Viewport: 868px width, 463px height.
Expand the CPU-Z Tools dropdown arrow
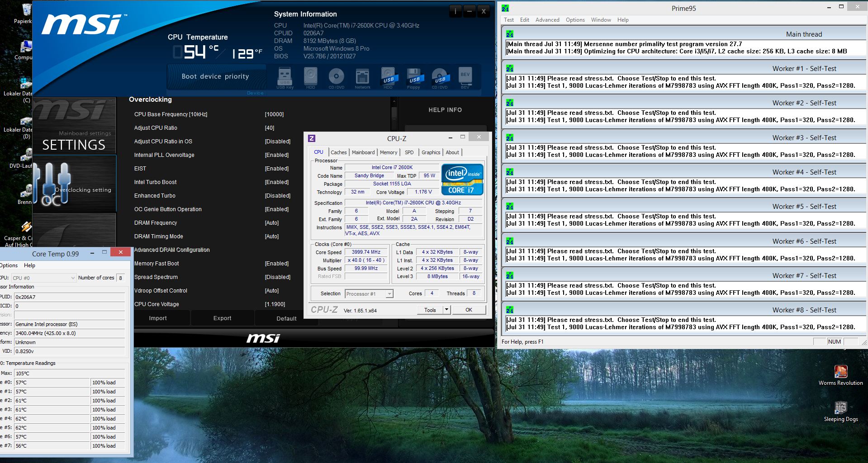(446, 310)
